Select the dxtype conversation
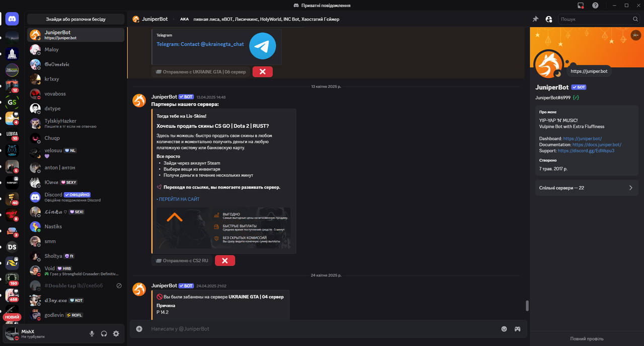The width and height of the screenshot is (644, 346). point(76,109)
